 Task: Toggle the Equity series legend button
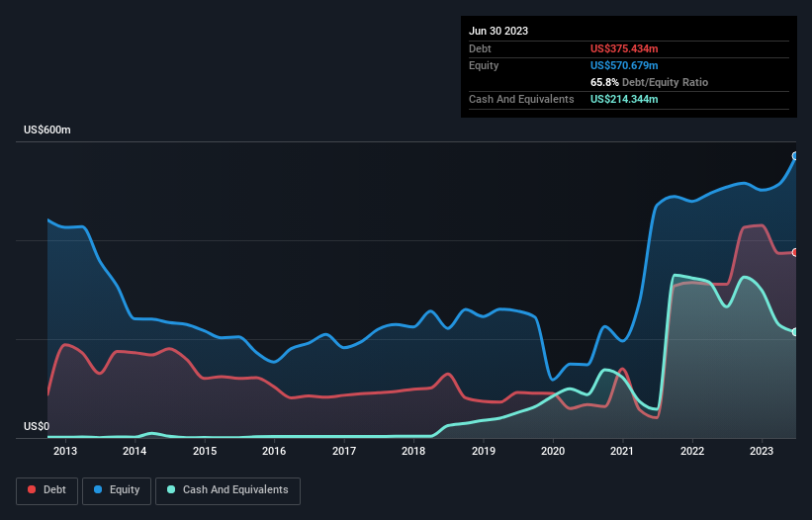117,490
